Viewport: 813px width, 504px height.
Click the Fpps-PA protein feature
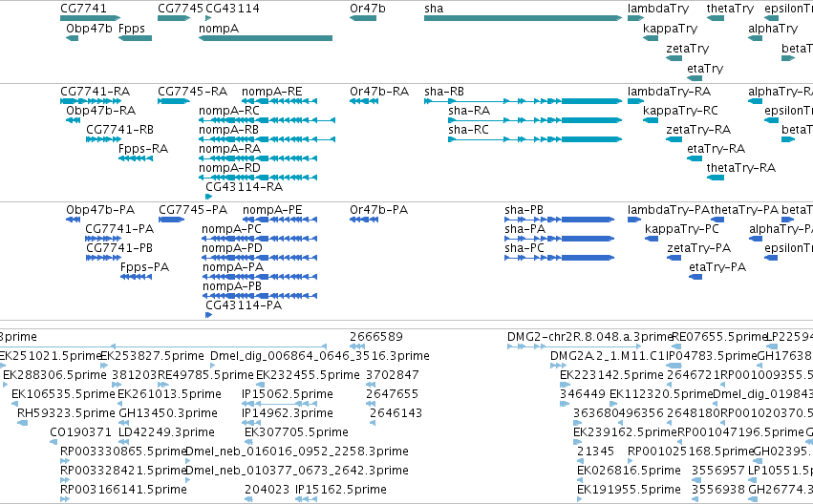pyautogui.click(x=136, y=277)
